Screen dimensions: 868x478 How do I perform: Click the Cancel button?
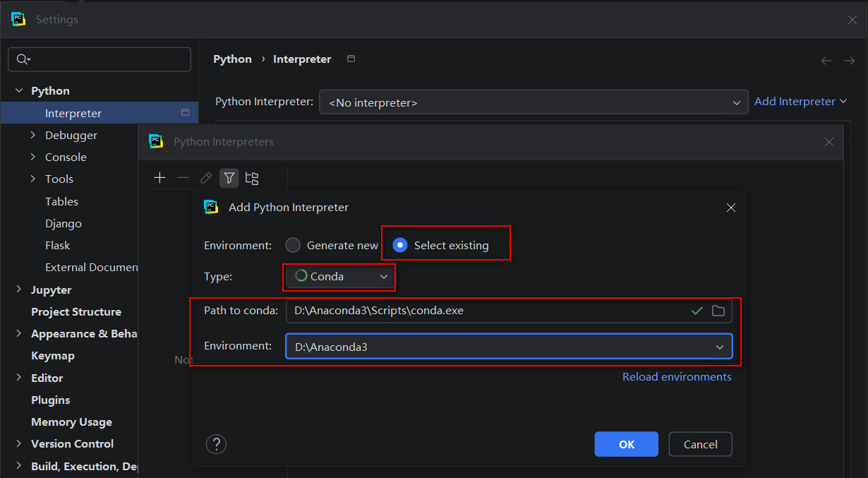(701, 444)
